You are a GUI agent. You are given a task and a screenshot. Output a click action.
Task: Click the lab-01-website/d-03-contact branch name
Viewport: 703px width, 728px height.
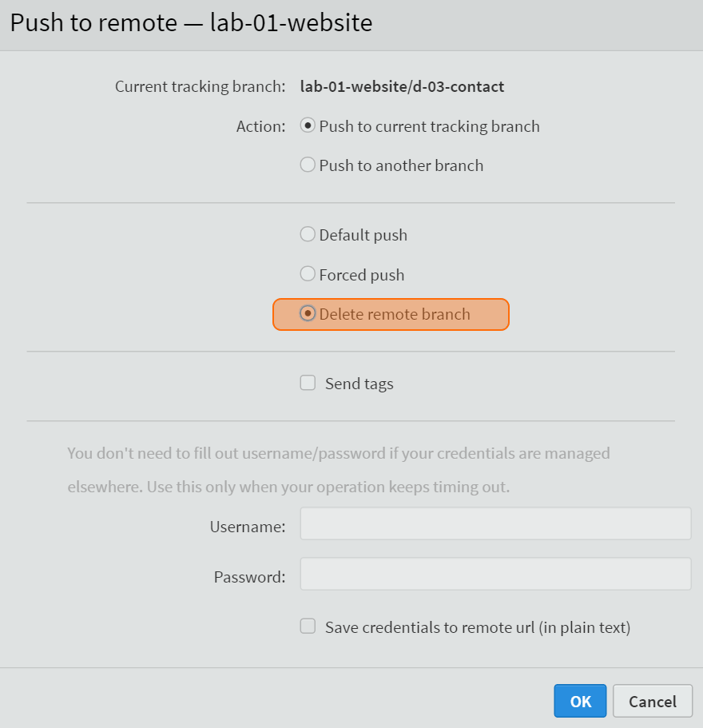coord(402,87)
